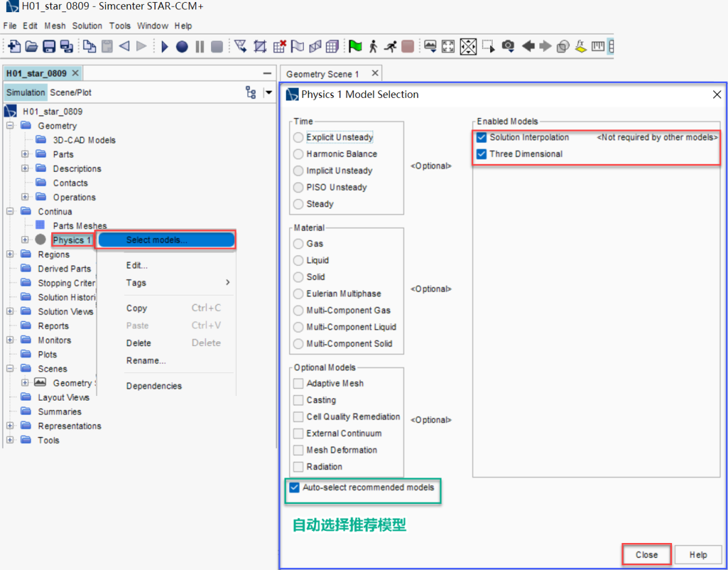Enable the Radiation optional model

(298, 467)
